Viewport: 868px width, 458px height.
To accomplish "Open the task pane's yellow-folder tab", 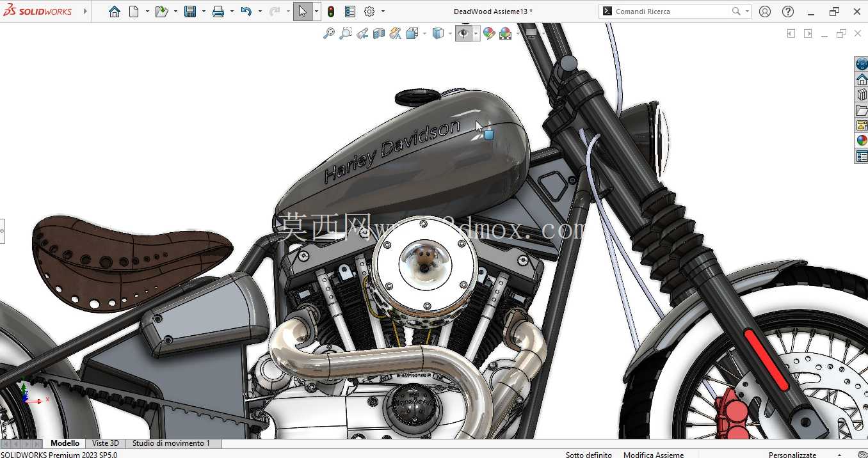I will (862, 110).
